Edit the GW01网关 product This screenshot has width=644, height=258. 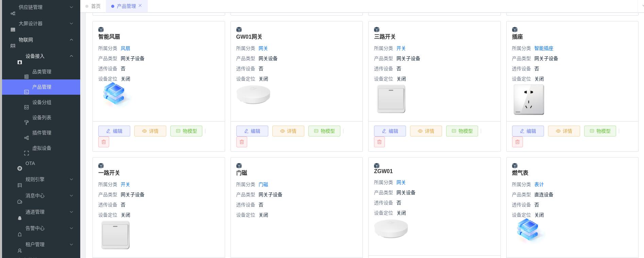pos(252,131)
